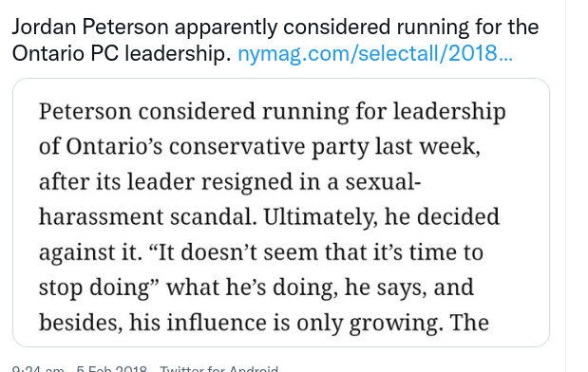Click 'Ontario PC leadership.' in the tweet text
The image size is (588, 372).
point(122,53)
